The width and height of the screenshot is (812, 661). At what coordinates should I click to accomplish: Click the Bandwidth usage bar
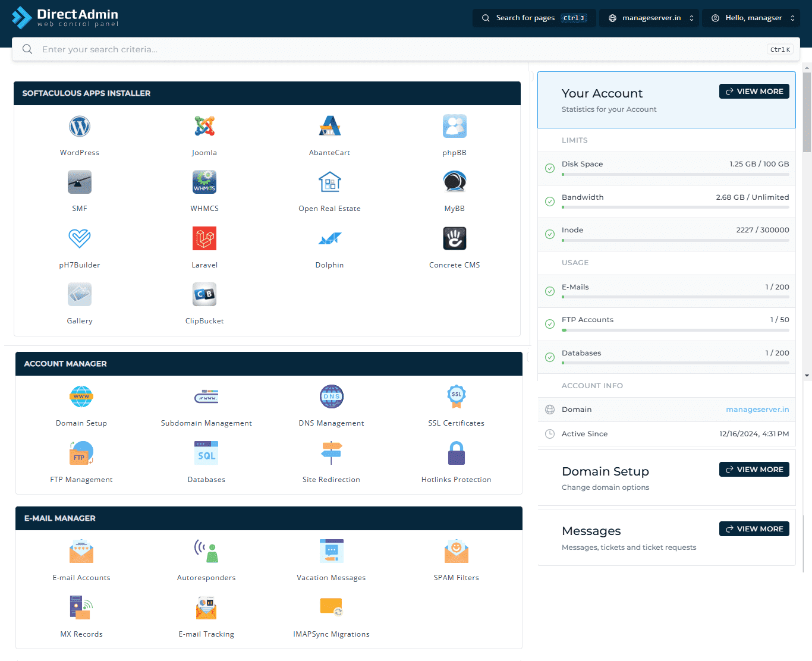pyautogui.click(x=675, y=207)
